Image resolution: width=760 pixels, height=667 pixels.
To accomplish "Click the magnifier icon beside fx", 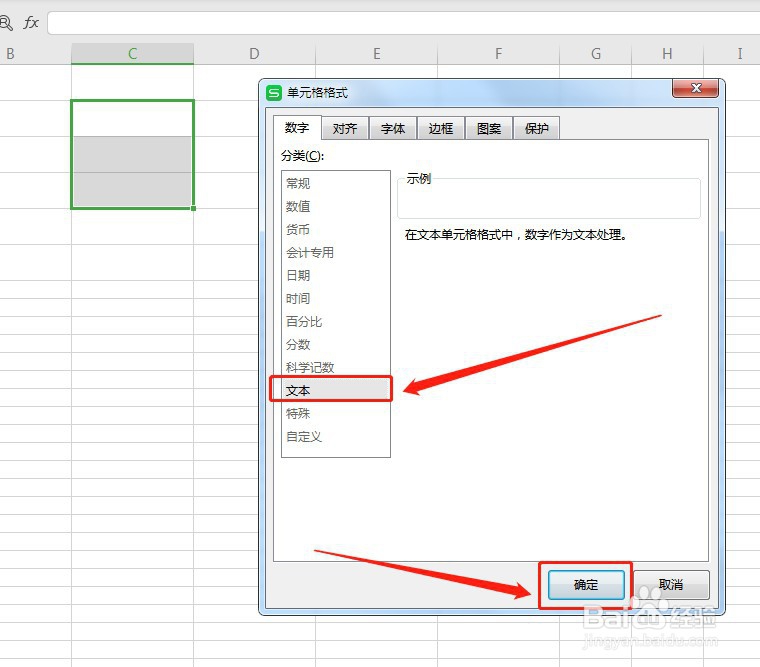I will (x=5, y=23).
